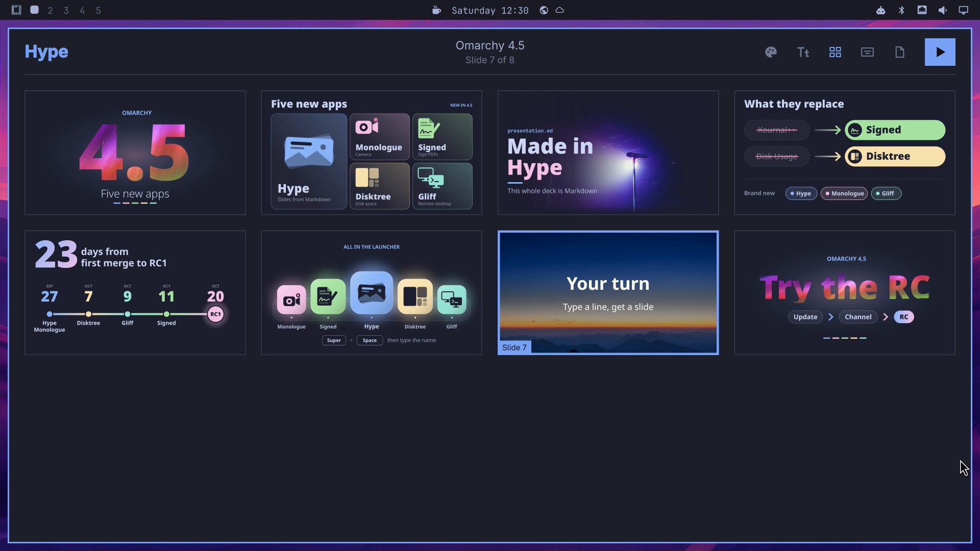This screenshot has height=551, width=980.
Task: Select the active workspace 1 indicator
Action: [34, 10]
